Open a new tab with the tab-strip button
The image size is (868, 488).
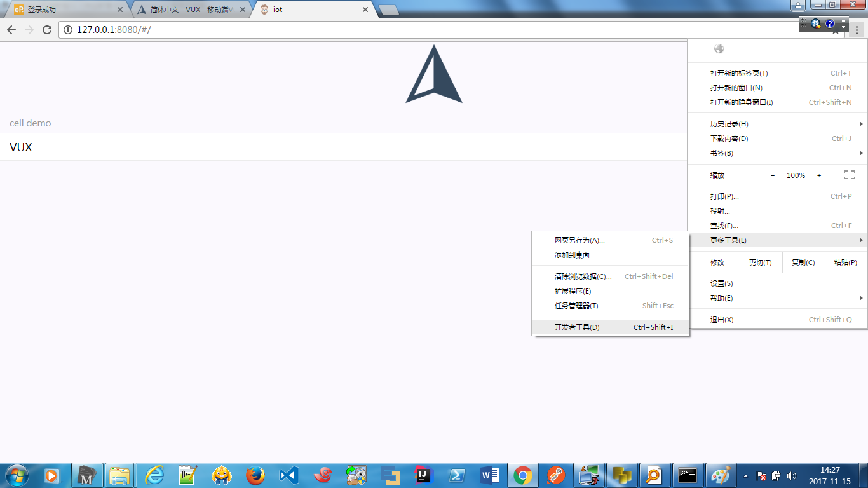coord(388,10)
